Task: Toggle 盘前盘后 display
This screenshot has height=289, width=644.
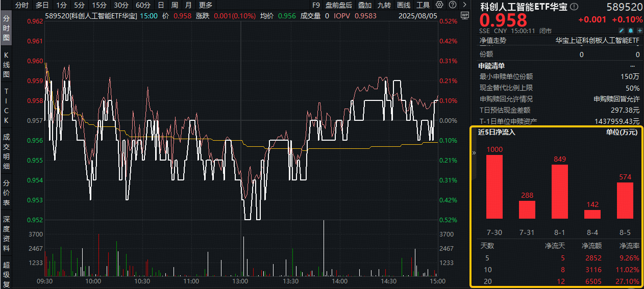Action: (x=339, y=5)
